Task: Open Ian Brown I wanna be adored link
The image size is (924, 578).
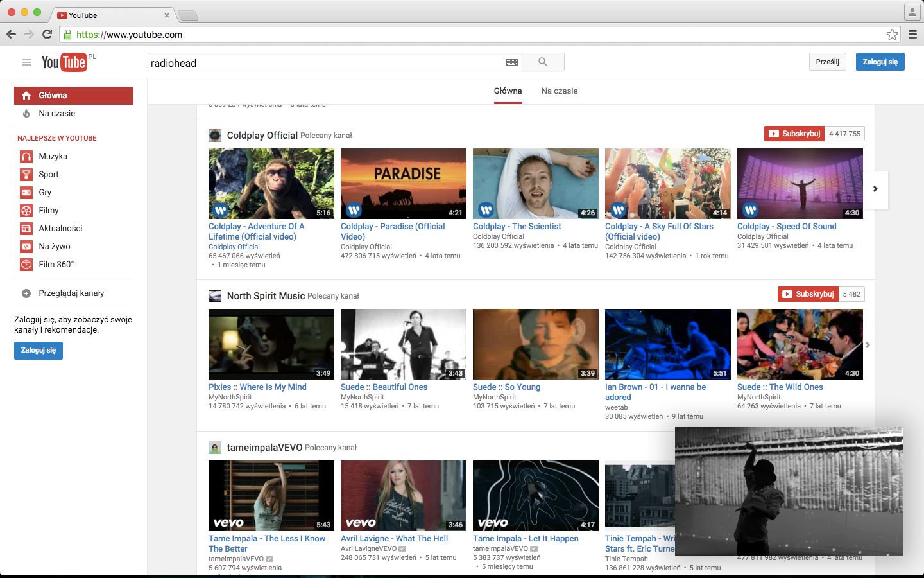Action: click(655, 392)
